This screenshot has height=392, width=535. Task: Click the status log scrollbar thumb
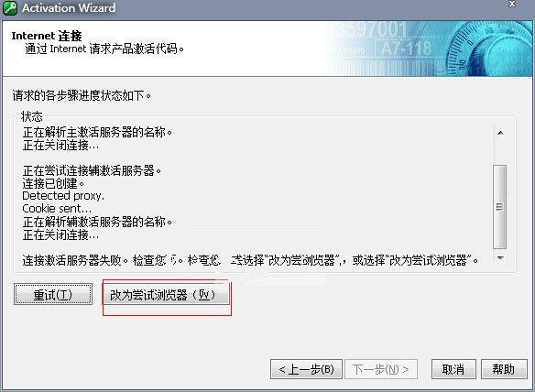click(500, 207)
